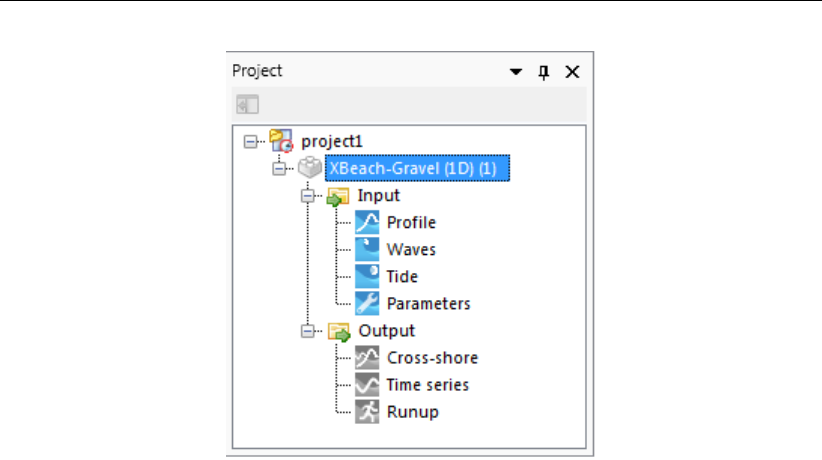Pin the Project panel
Viewport: 822px width, 460px height.
[x=544, y=72]
